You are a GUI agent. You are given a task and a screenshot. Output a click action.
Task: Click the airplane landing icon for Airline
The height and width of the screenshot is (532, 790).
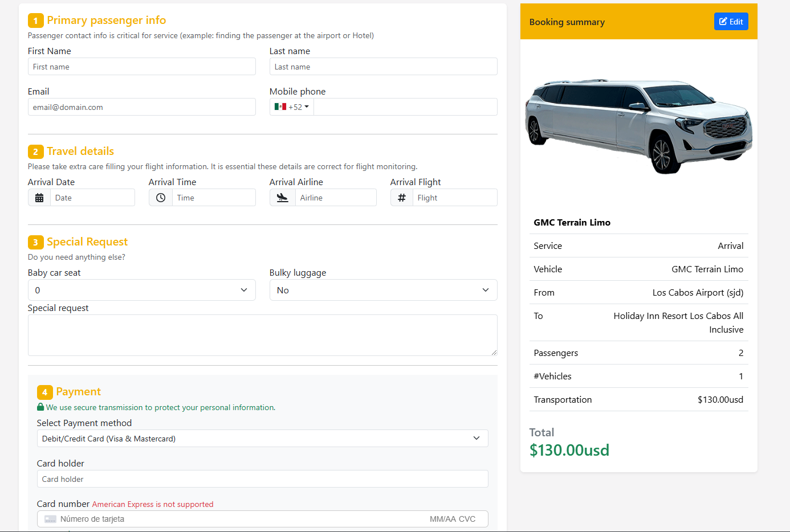click(282, 198)
